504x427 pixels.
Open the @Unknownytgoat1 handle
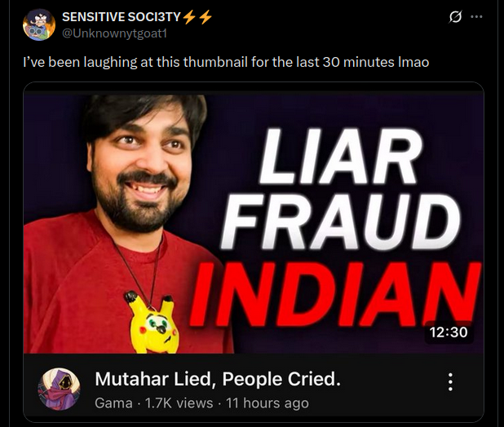[114, 33]
